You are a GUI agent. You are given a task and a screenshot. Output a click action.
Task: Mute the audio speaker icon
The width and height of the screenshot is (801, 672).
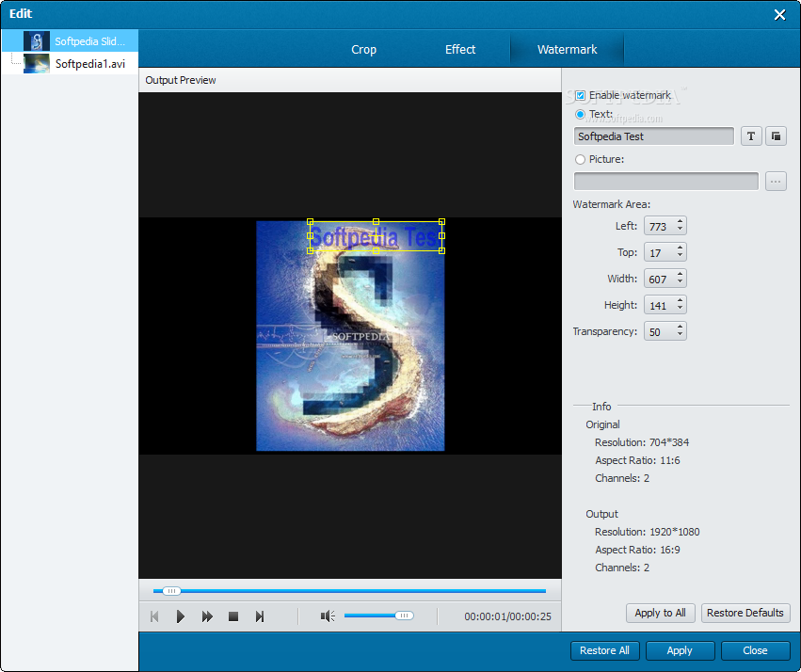coord(328,616)
